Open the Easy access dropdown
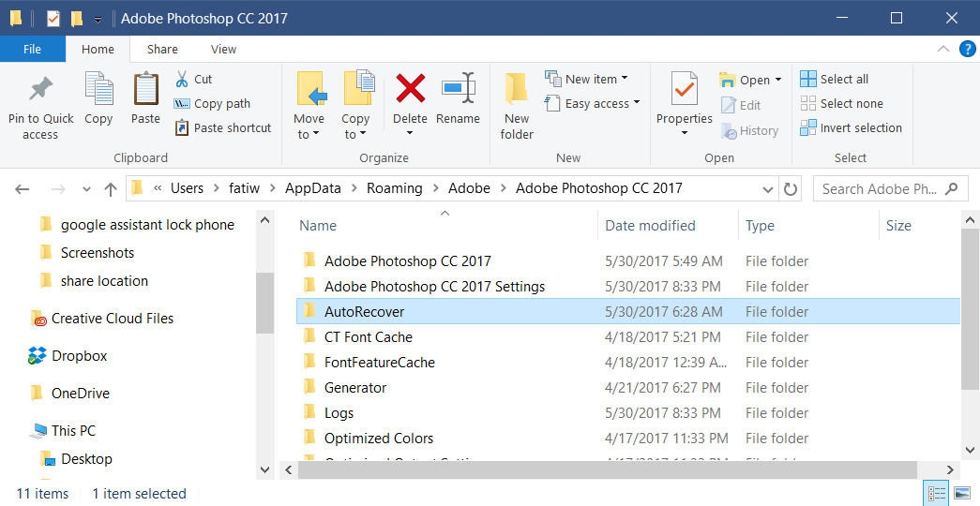 point(592,104)
